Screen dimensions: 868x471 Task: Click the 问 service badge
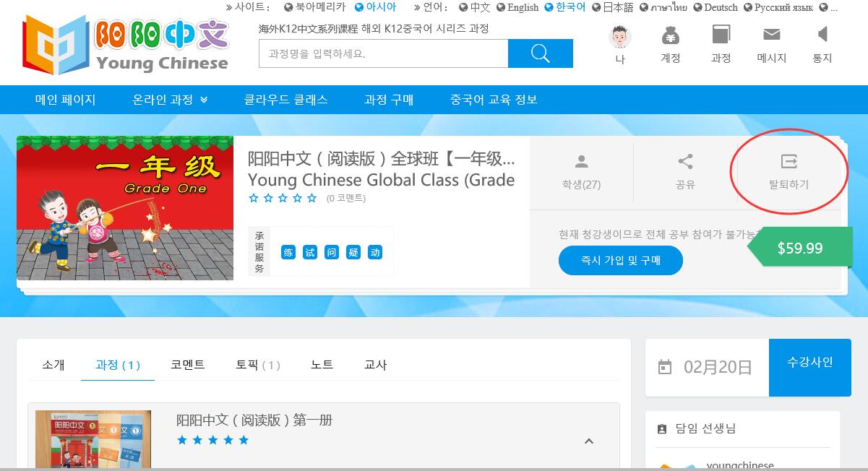click(332, 252)
